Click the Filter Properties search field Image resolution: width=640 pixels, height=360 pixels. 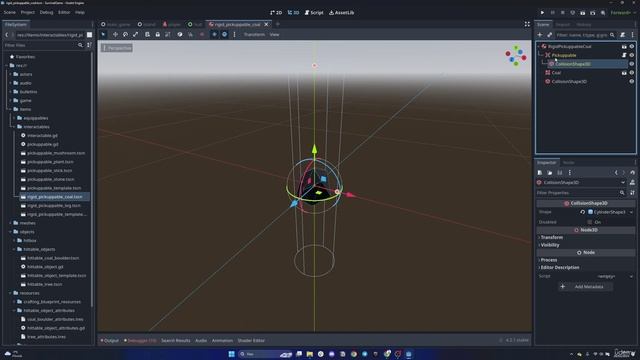(581, 193)
